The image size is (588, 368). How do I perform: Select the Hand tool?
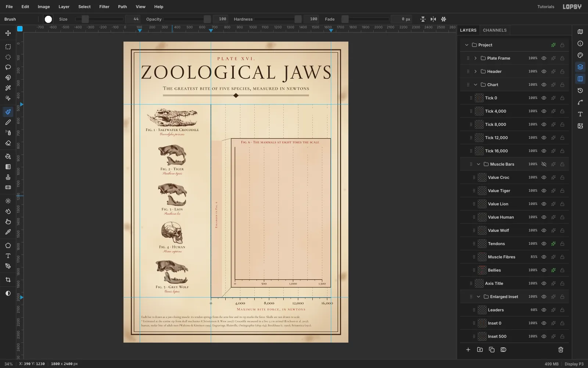[8, 222]
